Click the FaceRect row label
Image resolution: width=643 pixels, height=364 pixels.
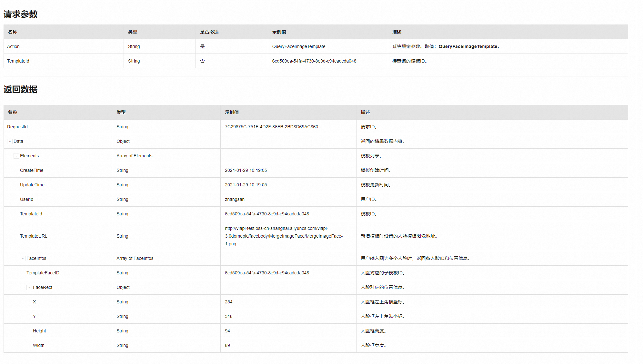(x=43, y=287)
